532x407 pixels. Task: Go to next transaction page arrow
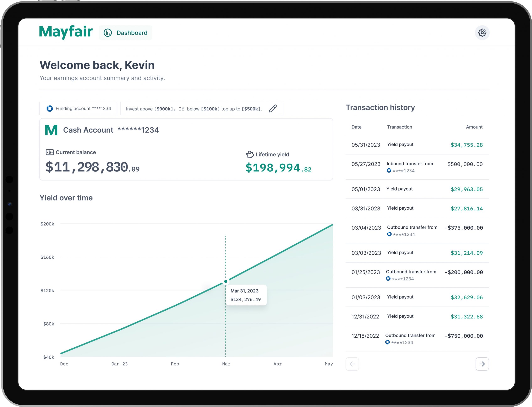point(482,364)
